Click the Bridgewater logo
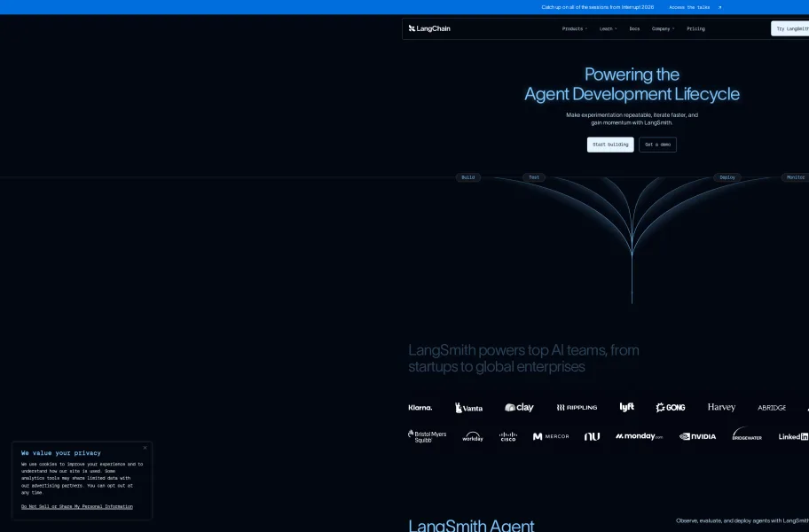809x532 pixels. click(x=747, y=434)
